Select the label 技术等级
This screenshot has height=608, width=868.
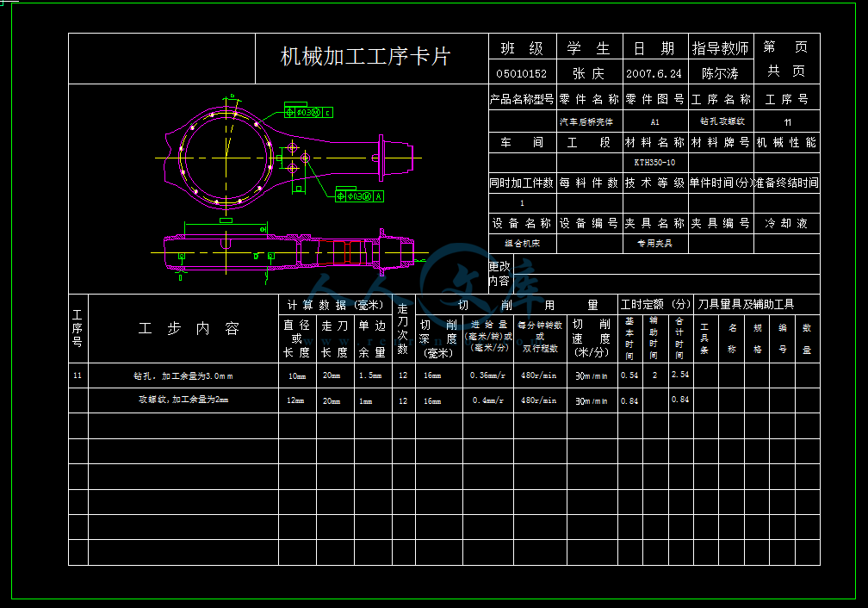pyautogui.click(x=654, y=183)
